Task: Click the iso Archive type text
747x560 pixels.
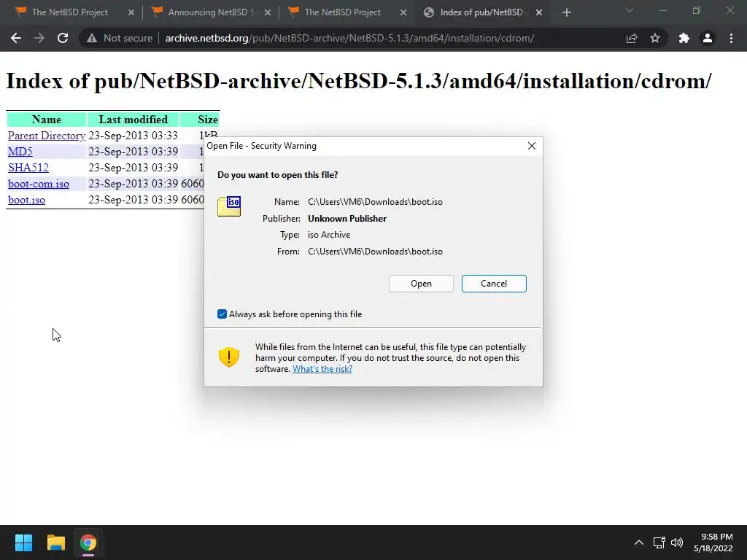Action: pyautogui.click(x=329, y=235)
